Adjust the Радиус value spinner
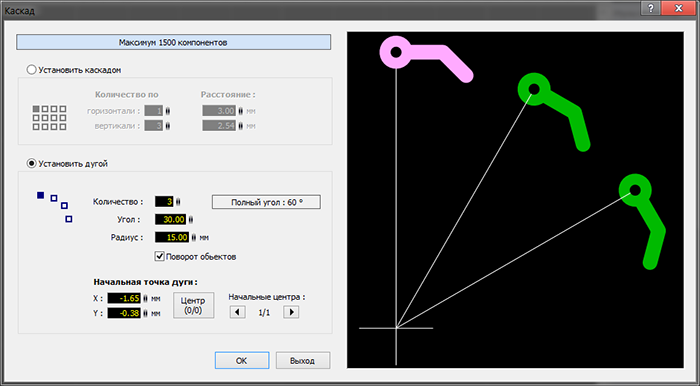This screenshot has height=386, width=700. tap(193, 237)
